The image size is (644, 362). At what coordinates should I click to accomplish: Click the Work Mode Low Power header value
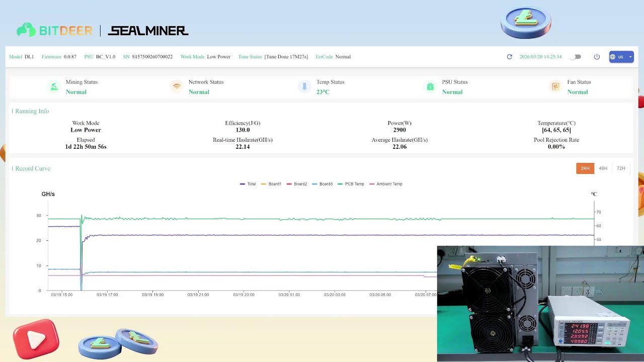click(x=219, y=57)
